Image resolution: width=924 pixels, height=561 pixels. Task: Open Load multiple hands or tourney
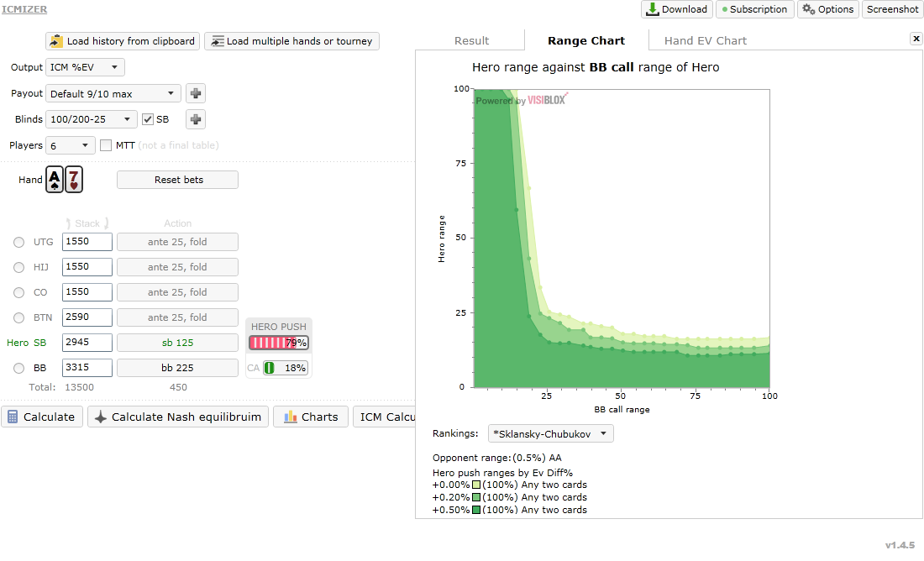(x=291, y=41)
